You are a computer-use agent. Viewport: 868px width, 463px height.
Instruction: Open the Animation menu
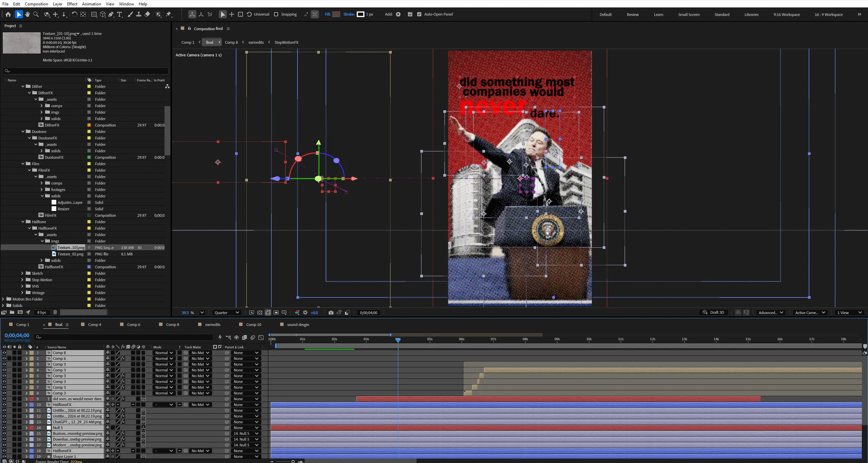click(x=91, y=4)
